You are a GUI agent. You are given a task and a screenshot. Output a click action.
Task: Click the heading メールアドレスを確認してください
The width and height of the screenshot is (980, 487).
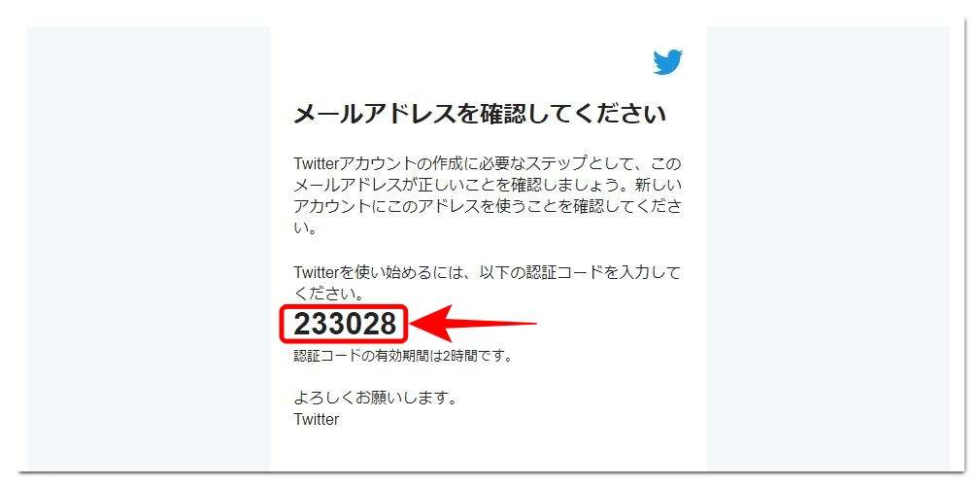[480, 115]
